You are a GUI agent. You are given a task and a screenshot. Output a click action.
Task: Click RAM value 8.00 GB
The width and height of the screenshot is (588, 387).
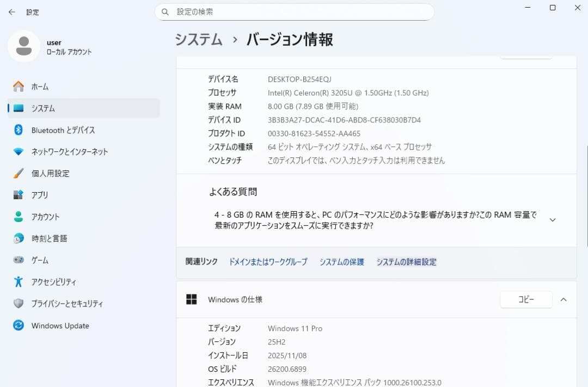[313, 106]
